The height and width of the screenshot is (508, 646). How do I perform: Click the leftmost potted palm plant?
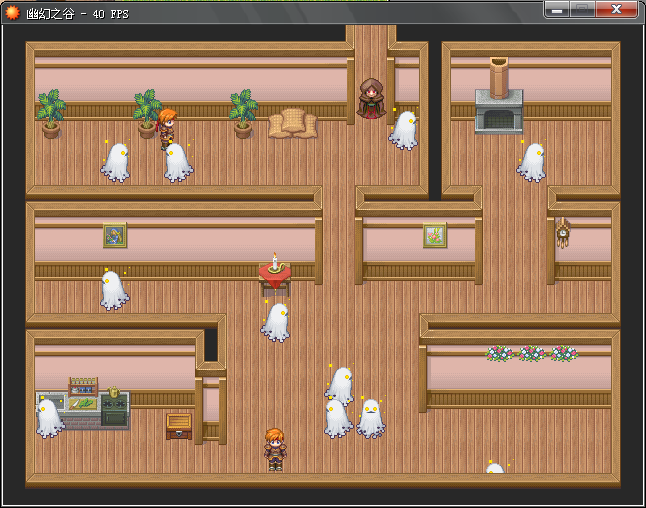pyautogui.click(x=51, y=113)
